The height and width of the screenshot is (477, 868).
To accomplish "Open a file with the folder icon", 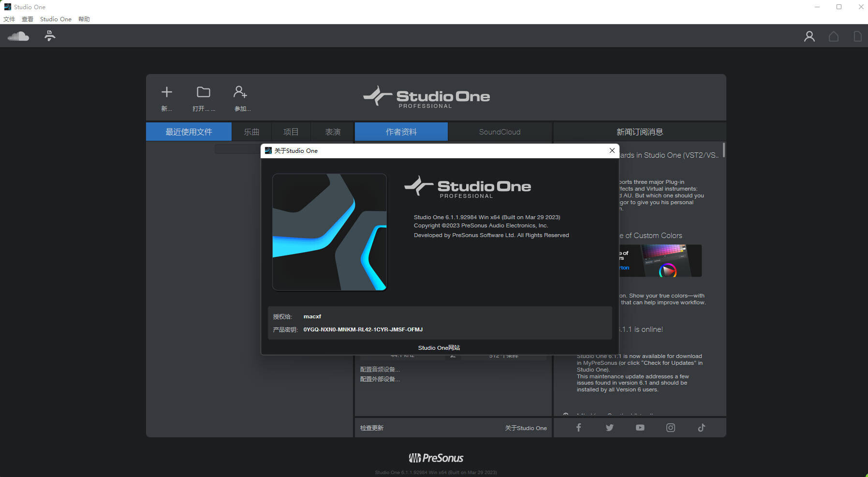I will point(204,92).
